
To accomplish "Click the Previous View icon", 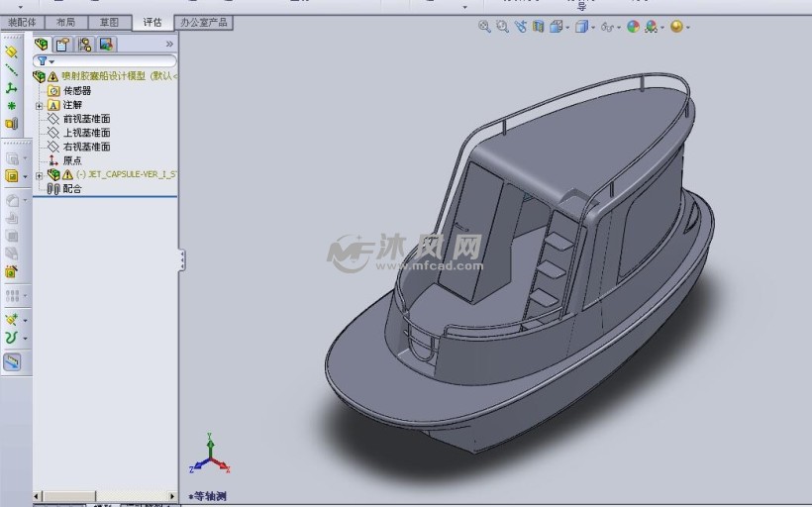I will [x=521, y=27].
